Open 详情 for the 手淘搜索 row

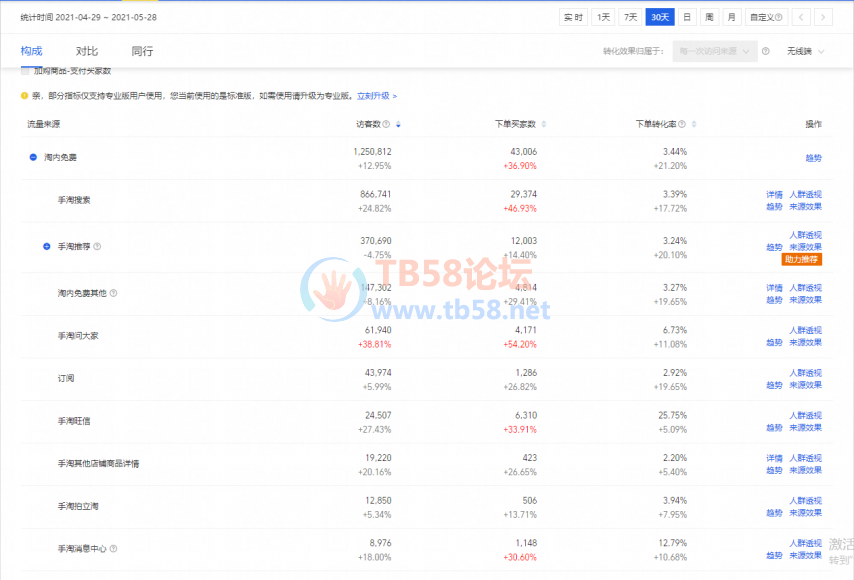pos(774,194)
